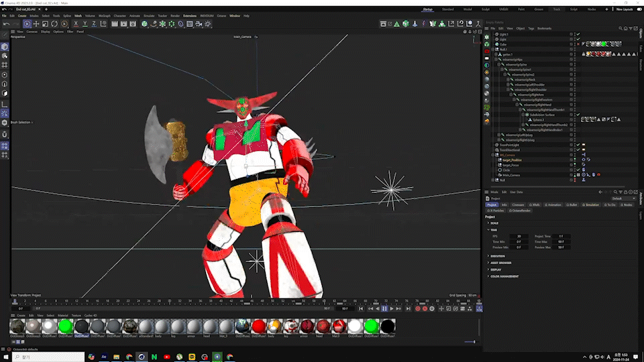This screenshot has height=362, width=644.
Task: Open viewport Cameras menu
Action: (x=32, y=32)
